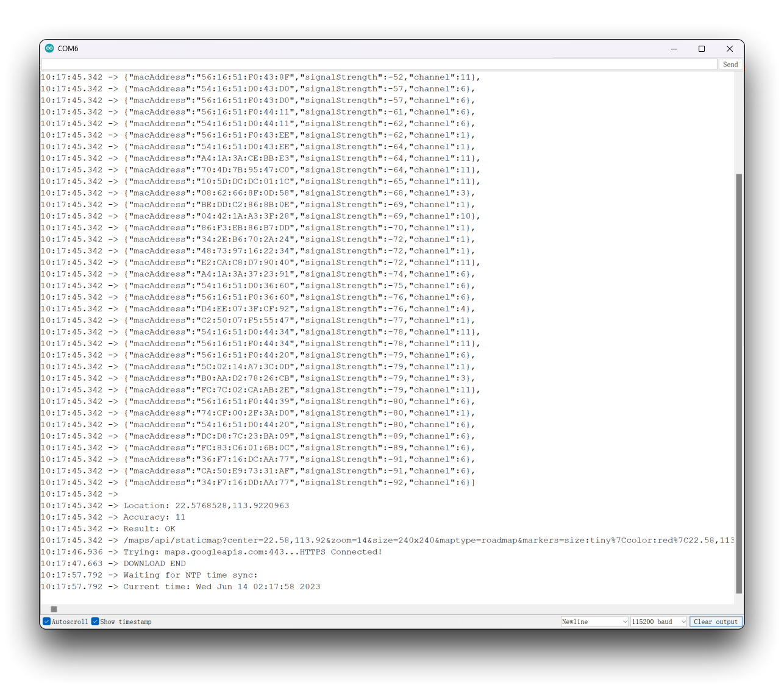
Task: Click the line with macAddress FC:83:C6:01:6B:0C
Action: (258, 448)
